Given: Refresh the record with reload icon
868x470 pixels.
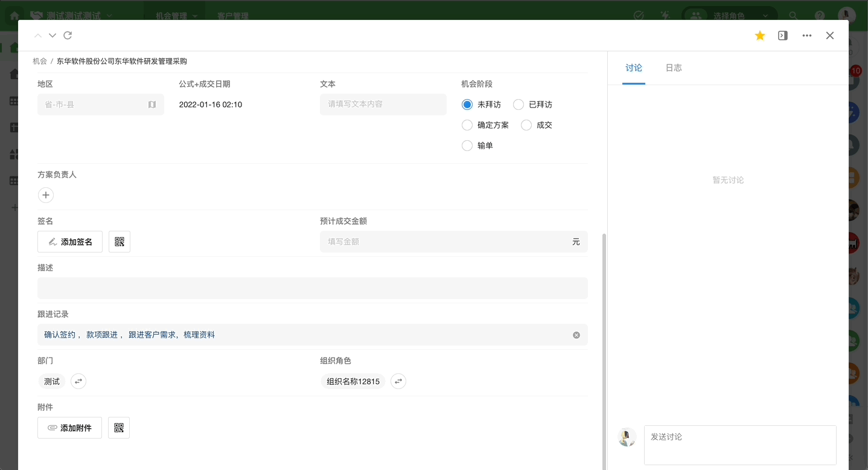Looking at the screenshot, I should (68, 36).
